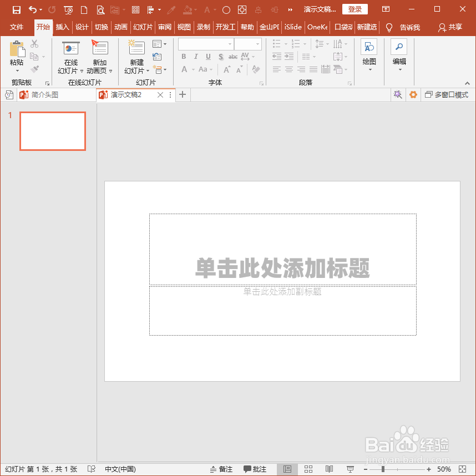Increase list indent level
476x476 pixels.
(x=289, y=57)
